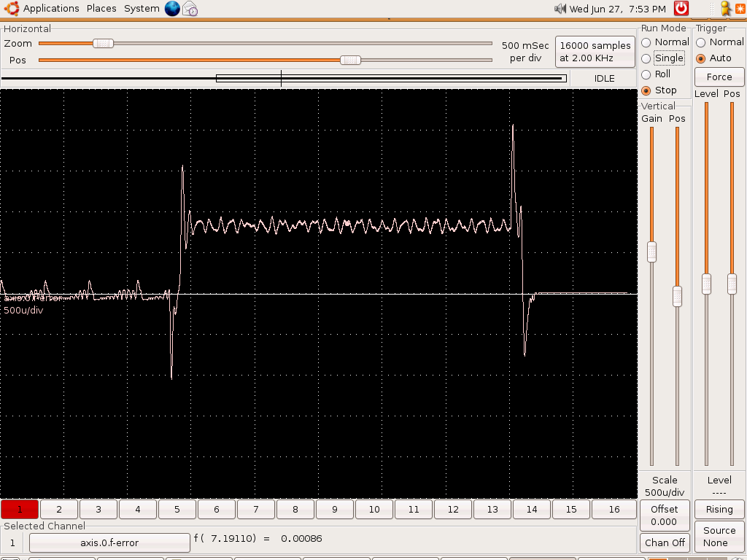
Task: Click the axis.0.f-error 500u/div waveform label
Action: (x=32, y=304)
